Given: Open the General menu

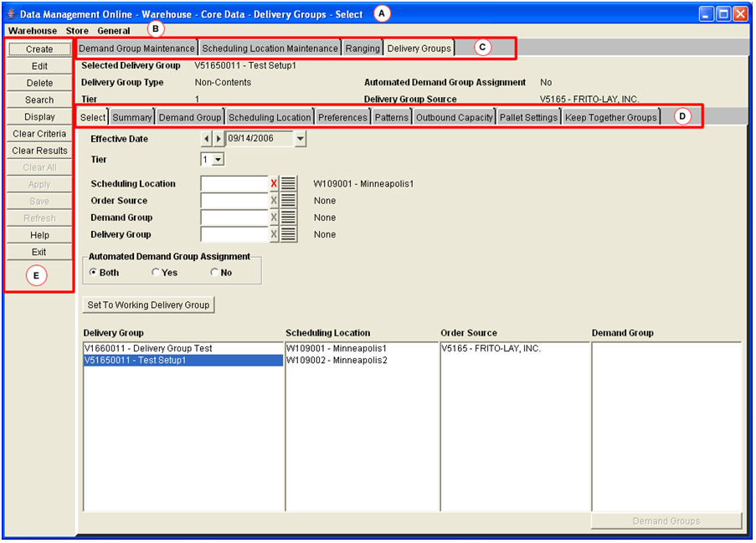Looking at the screenshot, I should pyautogui.click(x=114, y=30).
